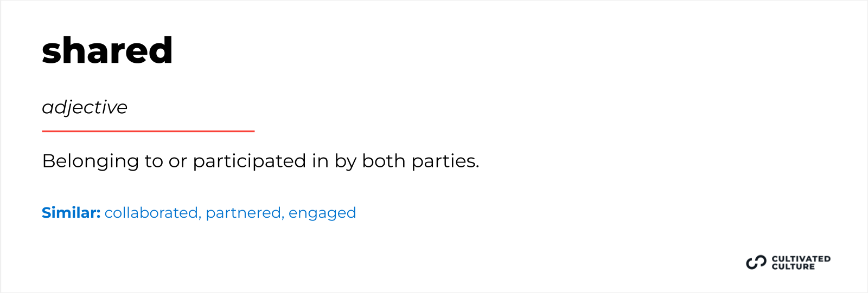Viewport: 868px width, 293px height.
Task: Click the bold 'Similar:' label
Action: coord(71,213)
